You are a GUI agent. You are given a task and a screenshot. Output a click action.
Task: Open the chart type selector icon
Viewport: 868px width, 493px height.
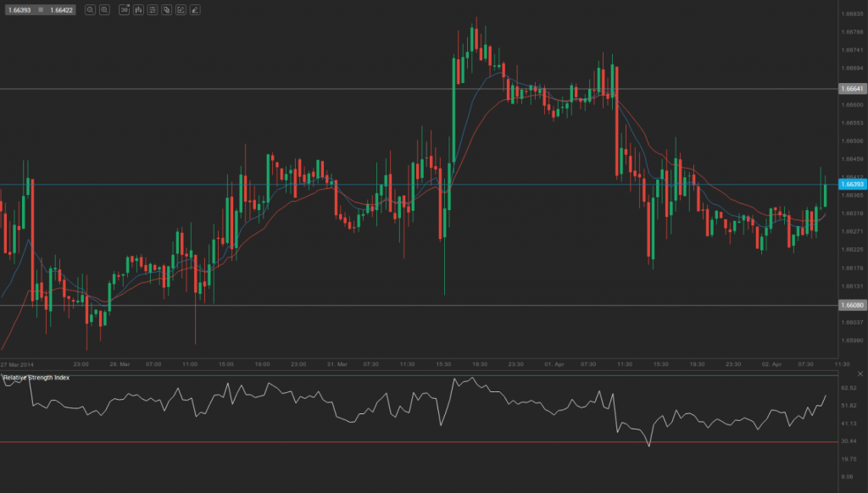[x=138, y=9]
